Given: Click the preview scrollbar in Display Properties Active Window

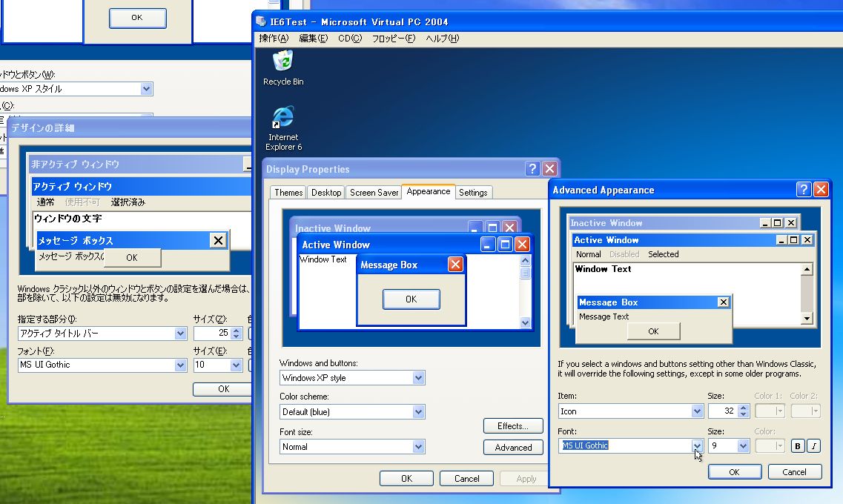Looking at the screenshot, I should (525, 291).
